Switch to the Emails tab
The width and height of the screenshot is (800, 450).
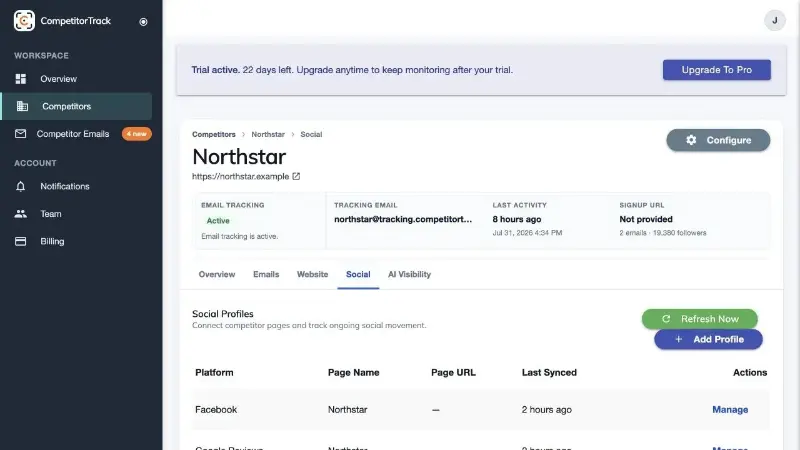point(266,274)
